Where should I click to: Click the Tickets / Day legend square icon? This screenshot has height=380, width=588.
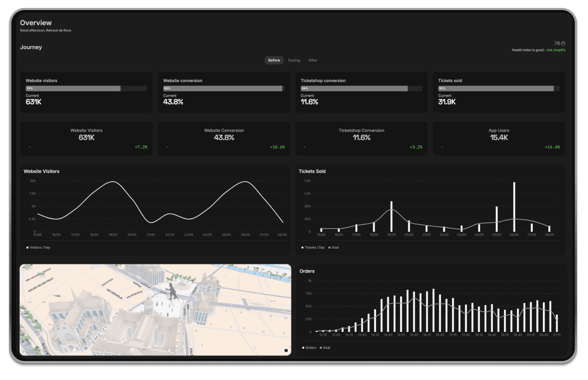click(302, 247)
